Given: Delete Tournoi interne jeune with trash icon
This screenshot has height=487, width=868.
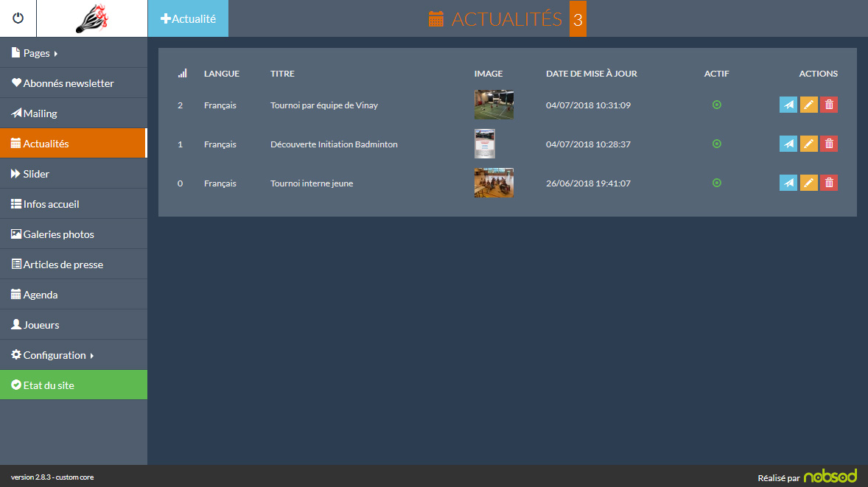Looking at the screenshot, I should [829, 183].
